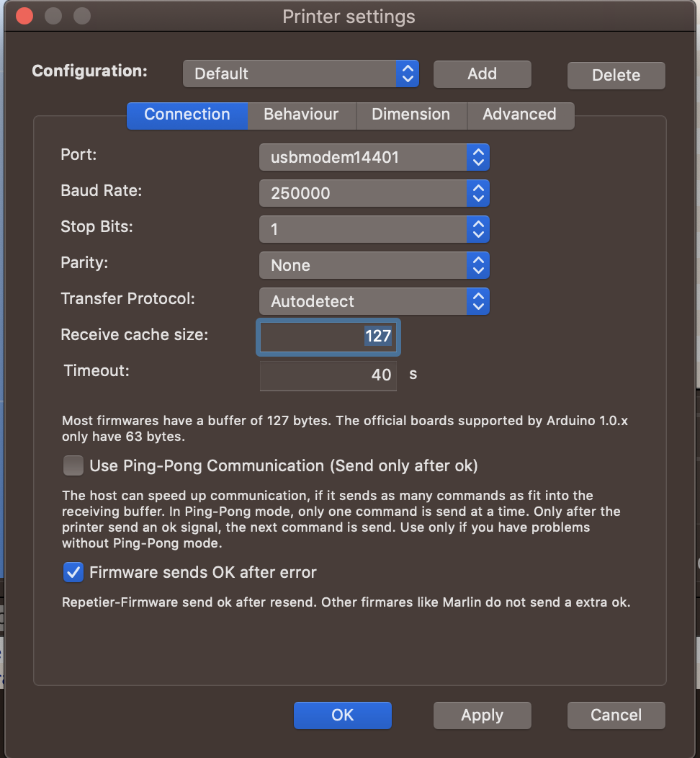The width and height of the screenshot is (700, 758).
Task: Open the Configuration dropdown showing Default
Action: 300,73
